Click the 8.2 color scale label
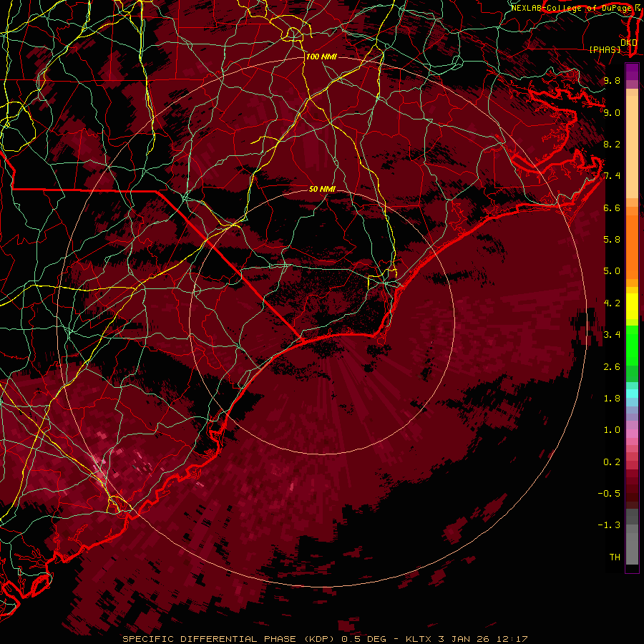The image size is (644, 644). click(612, 144)
